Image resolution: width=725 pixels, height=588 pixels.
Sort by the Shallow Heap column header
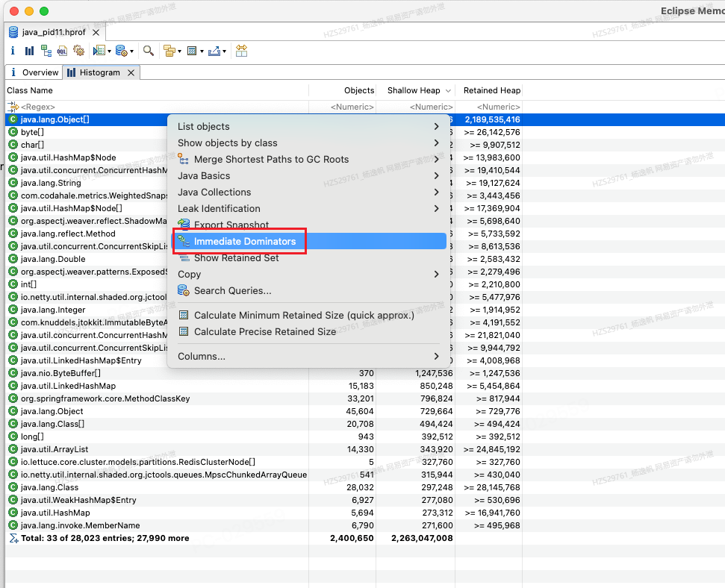click(x=416, y=90)
